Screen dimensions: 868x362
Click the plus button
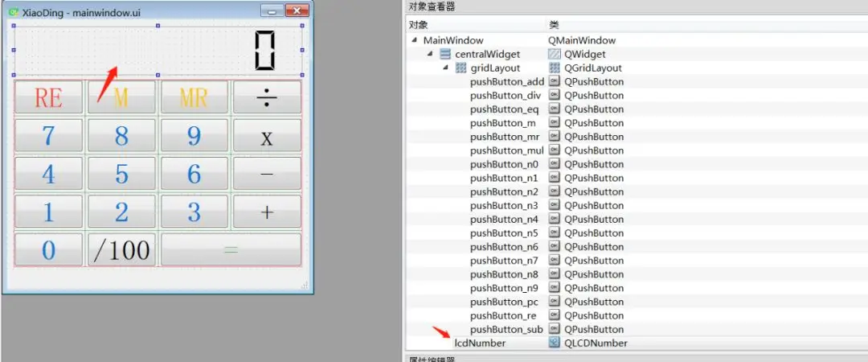268,212
